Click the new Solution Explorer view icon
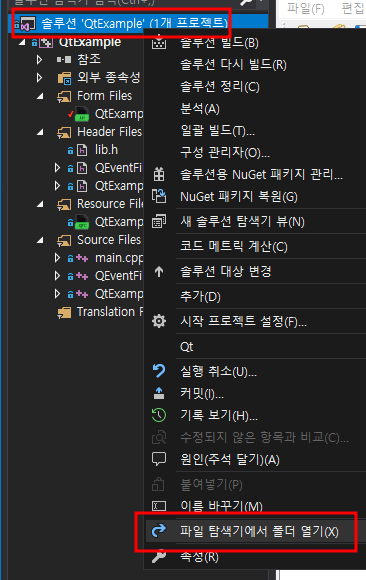The height and width of the screenshot is (580, 366). (x=159, y=222)
